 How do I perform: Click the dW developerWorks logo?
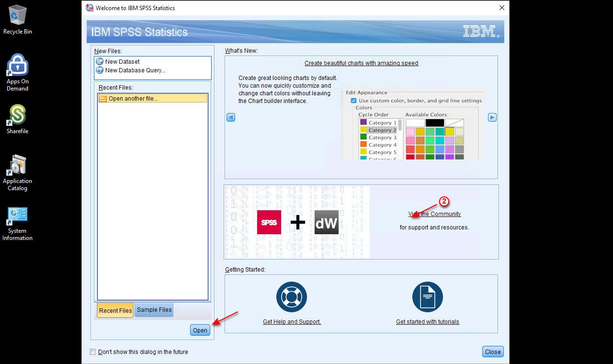[326, 222]
